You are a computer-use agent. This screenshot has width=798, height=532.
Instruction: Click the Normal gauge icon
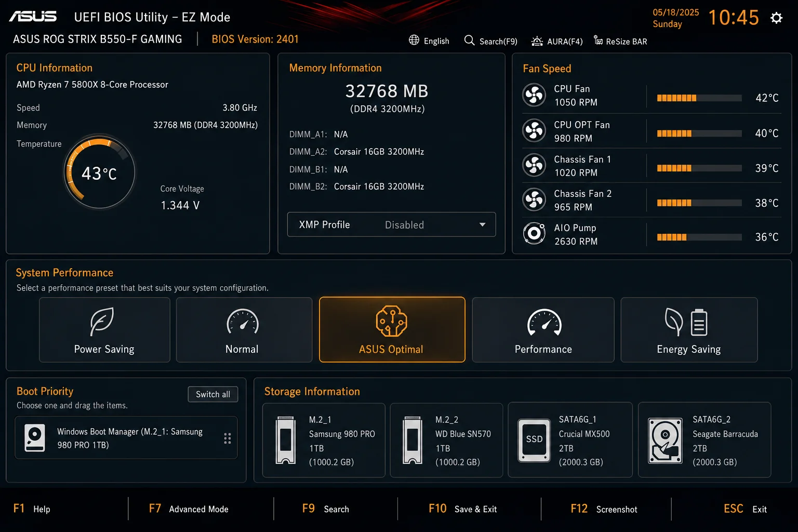(243, 322)
